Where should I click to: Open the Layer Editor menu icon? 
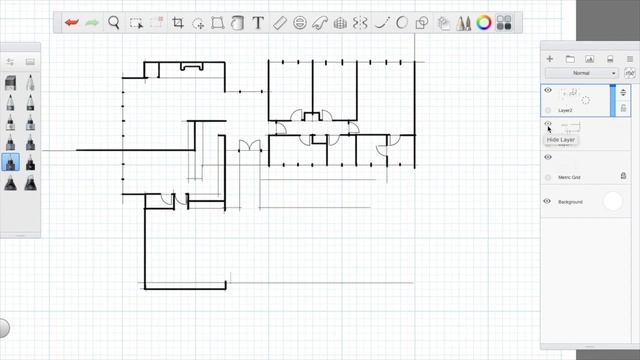[x=630, y=59]
